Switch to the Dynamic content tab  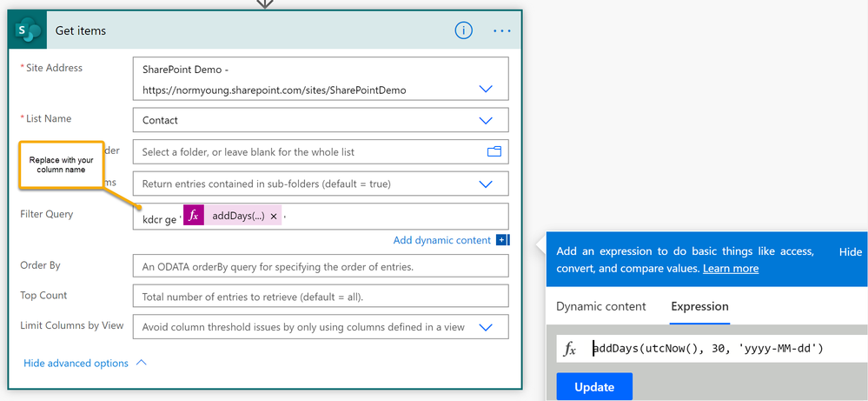pos(601,306)
